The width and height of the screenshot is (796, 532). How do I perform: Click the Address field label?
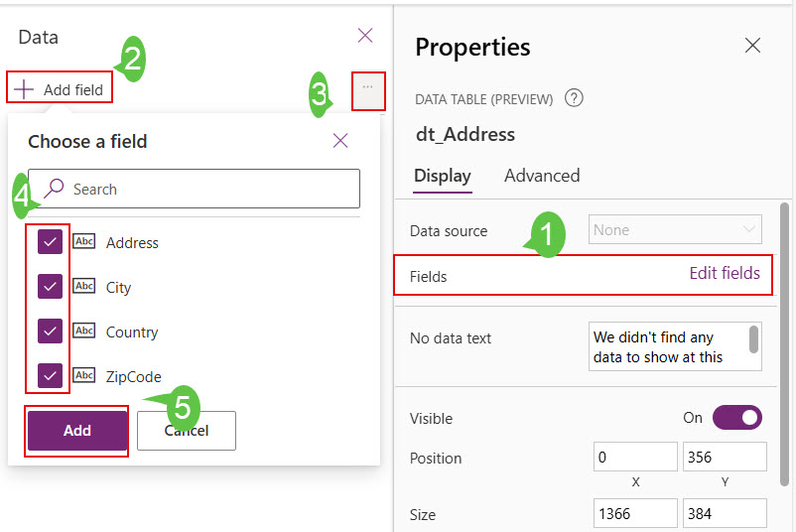tap(132, 242)
